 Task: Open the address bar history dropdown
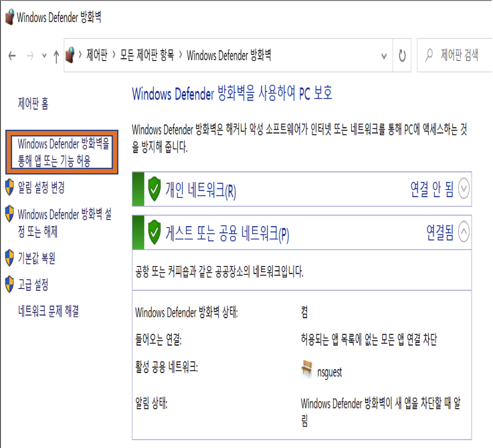384,56
